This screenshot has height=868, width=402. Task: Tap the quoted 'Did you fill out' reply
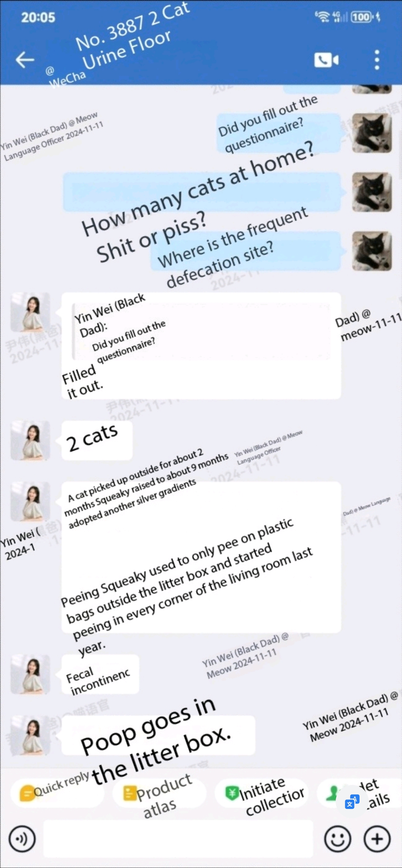point(201,332)
